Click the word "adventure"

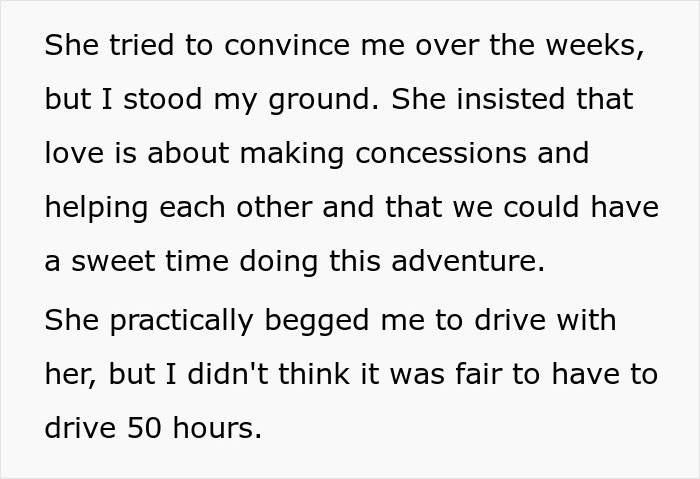click(469, 262)
